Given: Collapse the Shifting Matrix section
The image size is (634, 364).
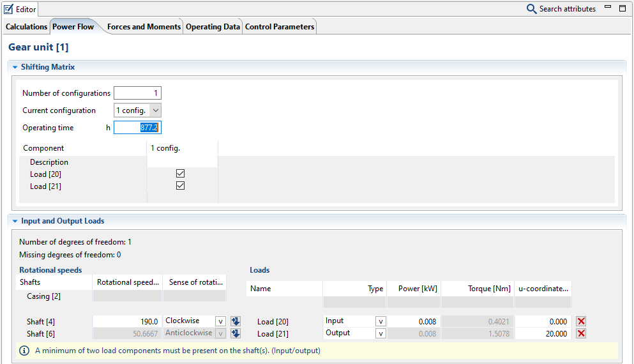Looking at the screenshot, I should [x=15, y=67].
